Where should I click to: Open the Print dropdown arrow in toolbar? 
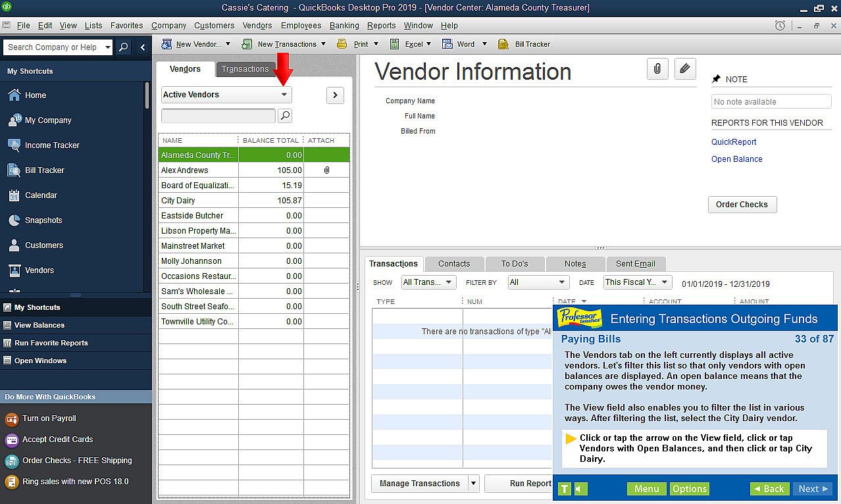click(376, 44)
